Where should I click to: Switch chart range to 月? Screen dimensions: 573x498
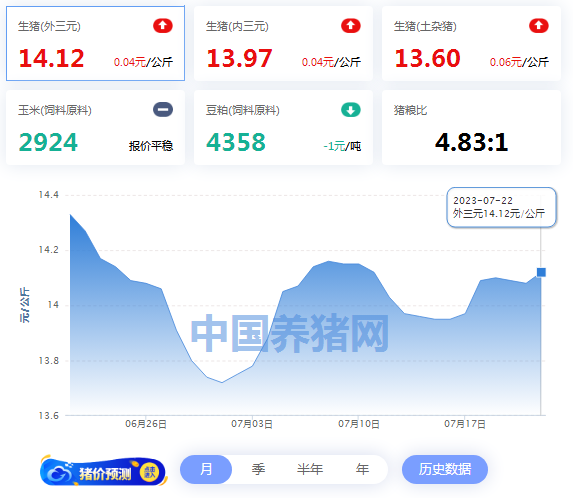pos(206,469)
